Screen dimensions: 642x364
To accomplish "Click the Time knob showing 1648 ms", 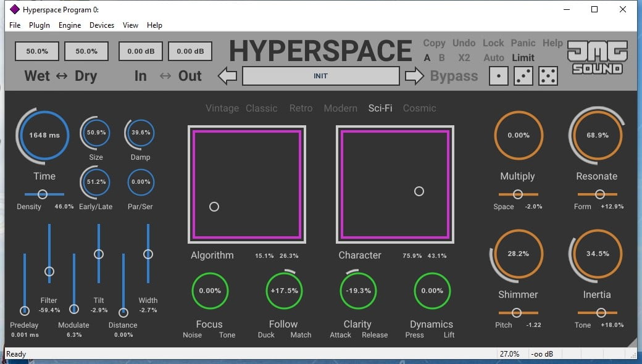I will click(43, 135).
